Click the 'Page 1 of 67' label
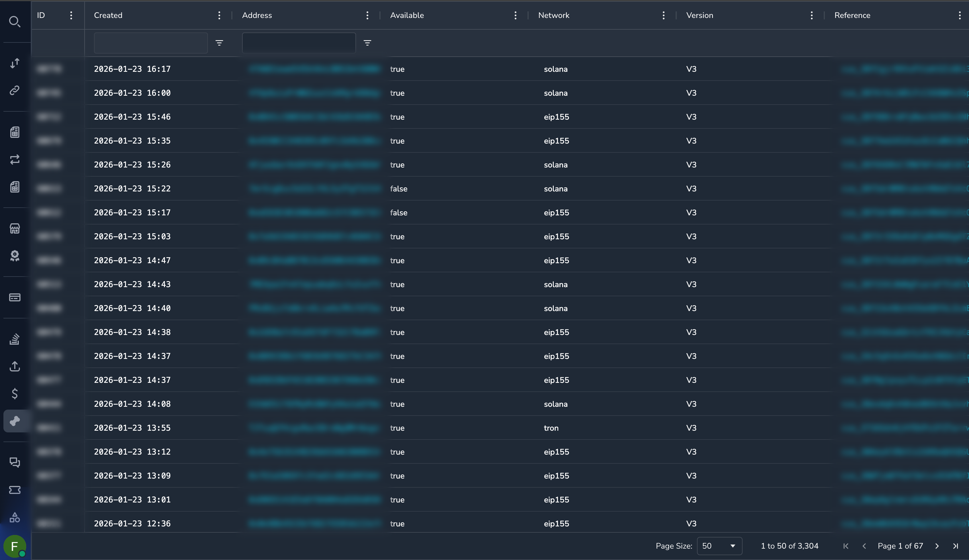The image size is (969, 560). click(900, 546)
